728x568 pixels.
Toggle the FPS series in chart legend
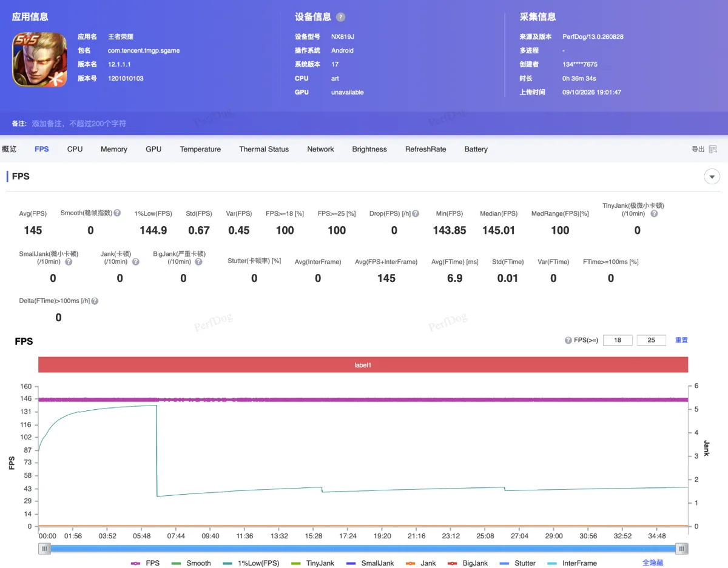146,563
